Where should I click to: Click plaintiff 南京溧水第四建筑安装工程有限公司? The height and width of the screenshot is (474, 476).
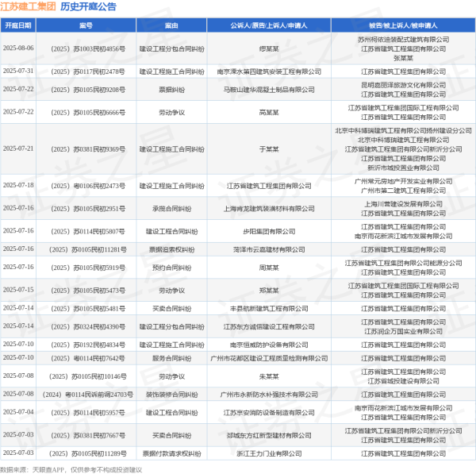click(x=269, y=71)
